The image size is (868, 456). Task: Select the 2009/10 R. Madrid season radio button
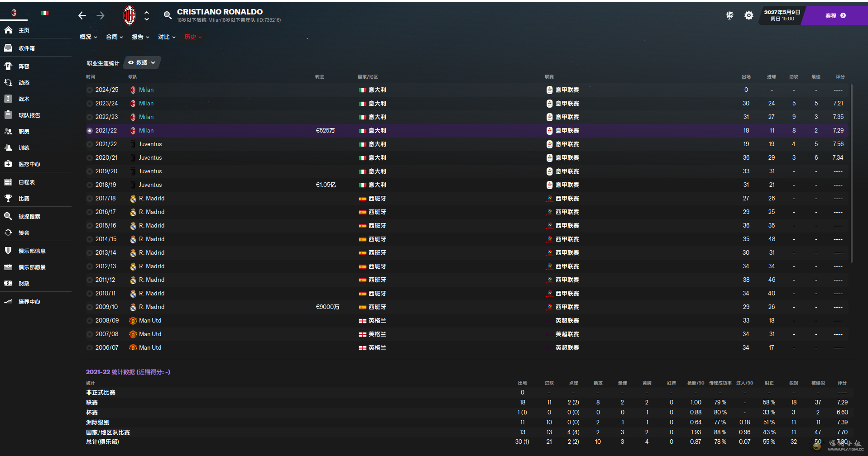click(90, 307)
